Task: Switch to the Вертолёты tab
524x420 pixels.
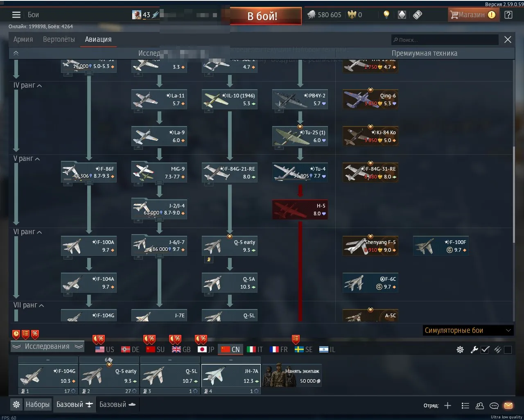Action: click(59, 39)
